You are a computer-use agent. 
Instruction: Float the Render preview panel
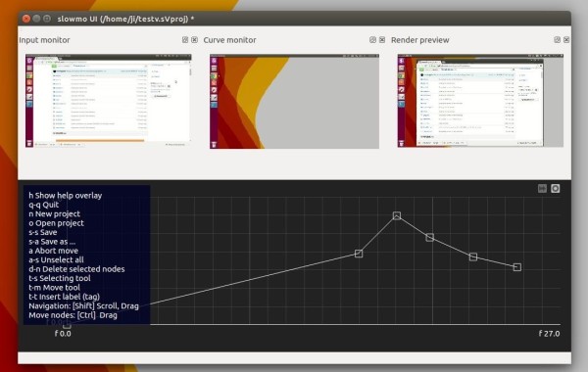coord(557,40)
